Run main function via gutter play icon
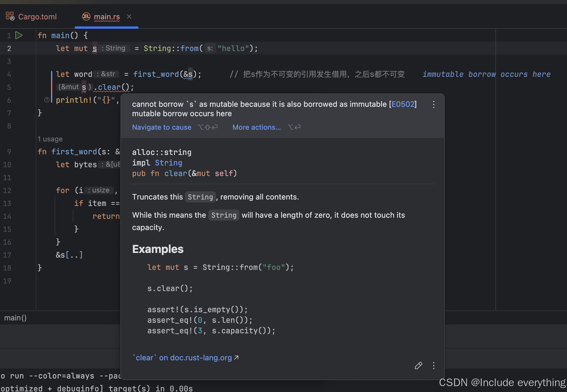 [x=19, y=36]
